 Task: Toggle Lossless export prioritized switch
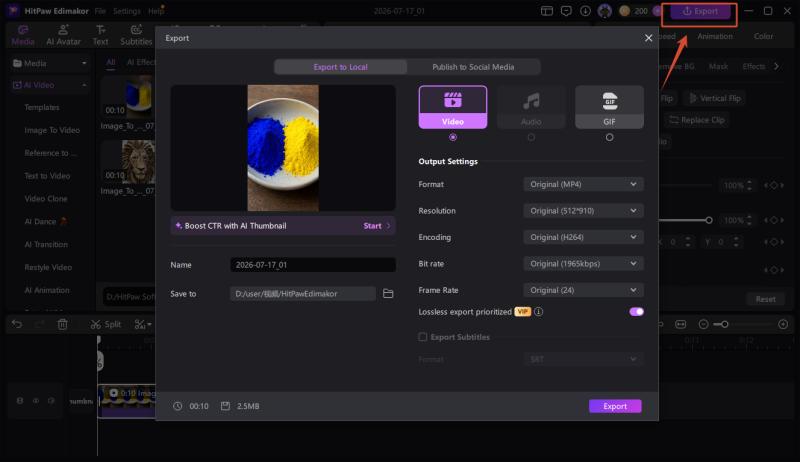(636, 312)
